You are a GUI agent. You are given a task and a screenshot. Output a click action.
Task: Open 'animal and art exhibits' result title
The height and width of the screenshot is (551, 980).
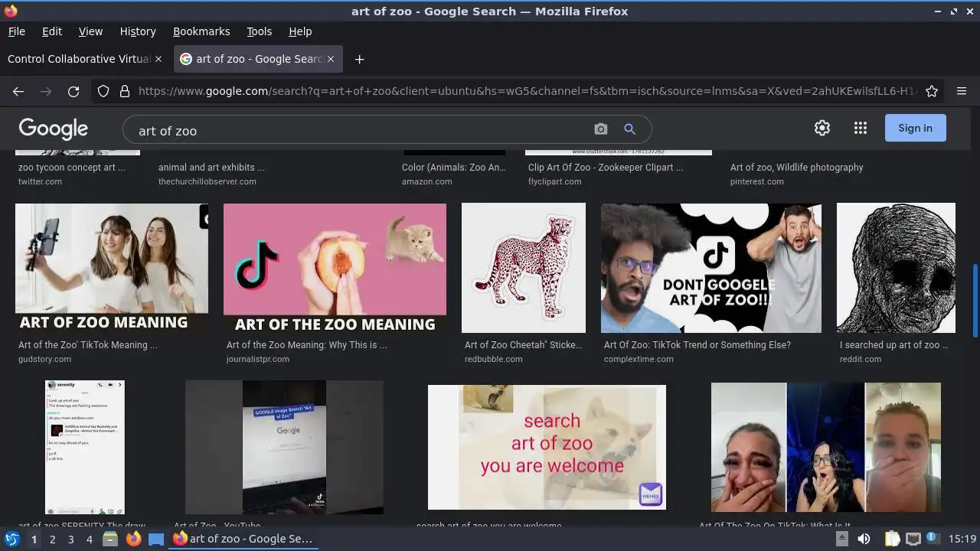211,168
